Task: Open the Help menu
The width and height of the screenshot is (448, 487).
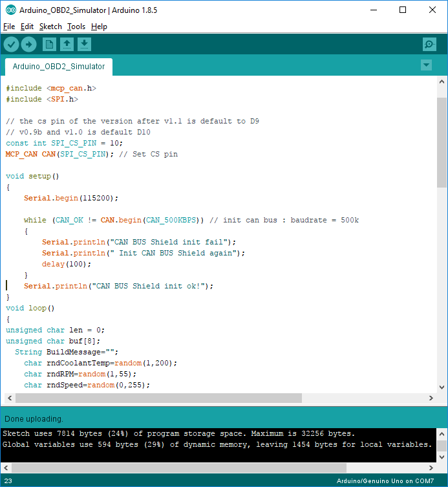Action: click(99, 27)
